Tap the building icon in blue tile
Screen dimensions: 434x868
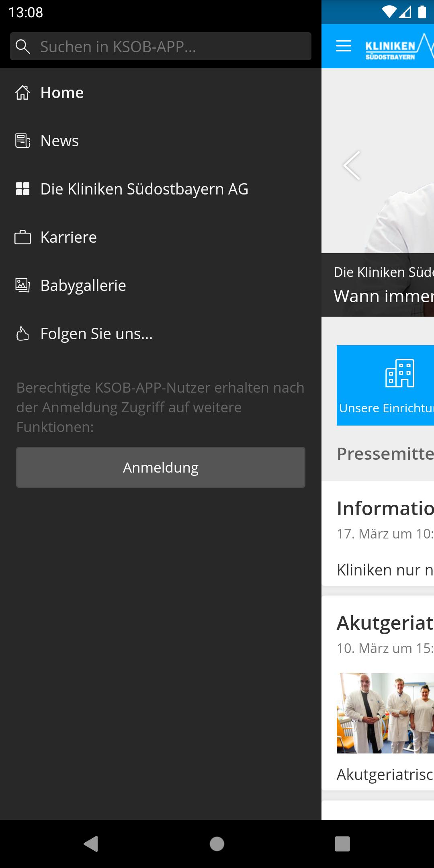coord(400,373)
